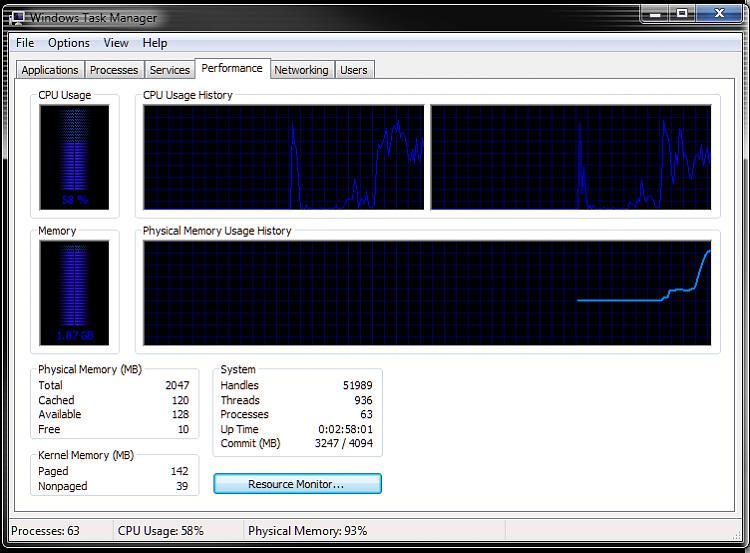The width and height of the screenshot is (750, 553).
Task: Open the Help menu
Action: (x=154, y=43)
